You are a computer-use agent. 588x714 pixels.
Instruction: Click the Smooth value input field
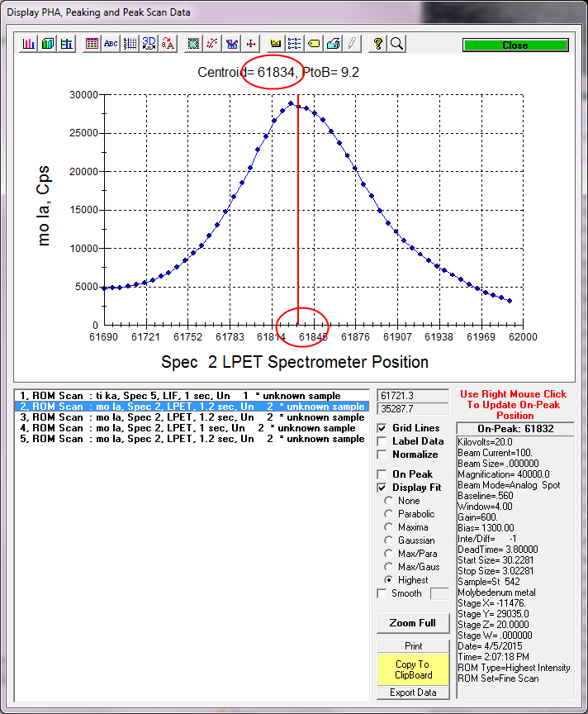pos(439,593)
